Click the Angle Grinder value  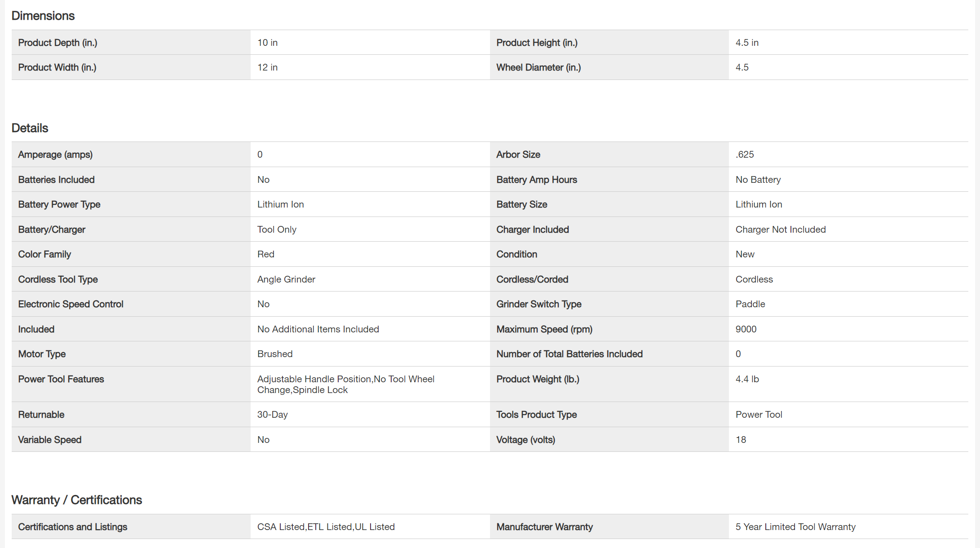coord(286,279)
